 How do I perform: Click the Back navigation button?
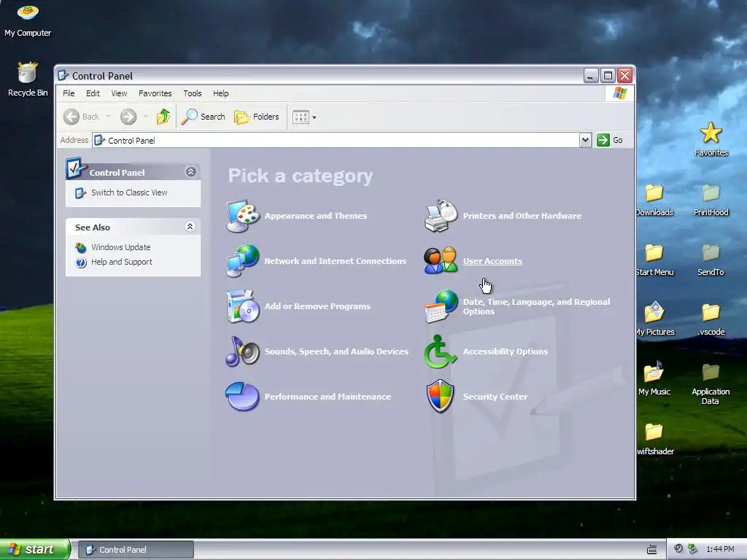tap(82, 117)
